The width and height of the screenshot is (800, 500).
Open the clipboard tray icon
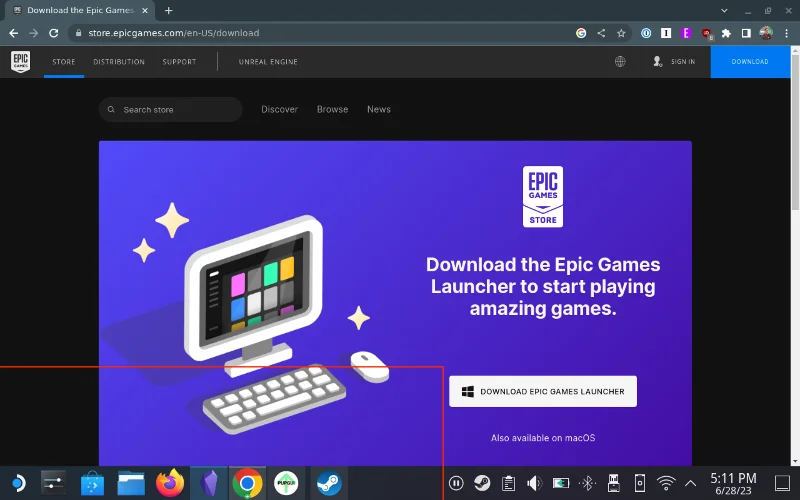tap(508, 483)
